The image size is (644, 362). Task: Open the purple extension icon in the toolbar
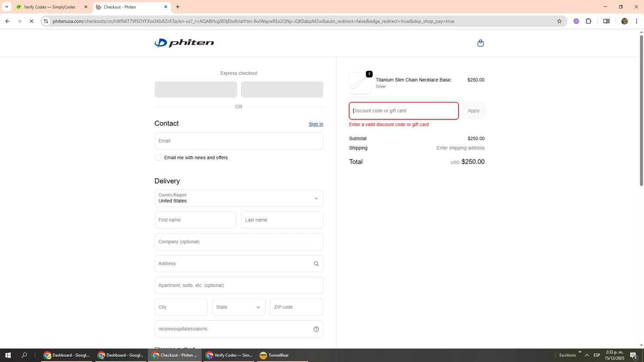(576, 21)
